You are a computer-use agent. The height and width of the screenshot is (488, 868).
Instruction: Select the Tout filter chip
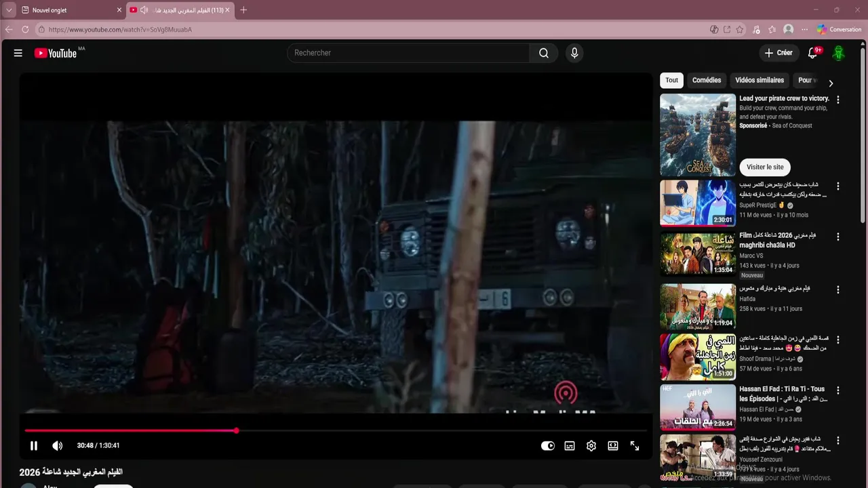tap(671, 80)
